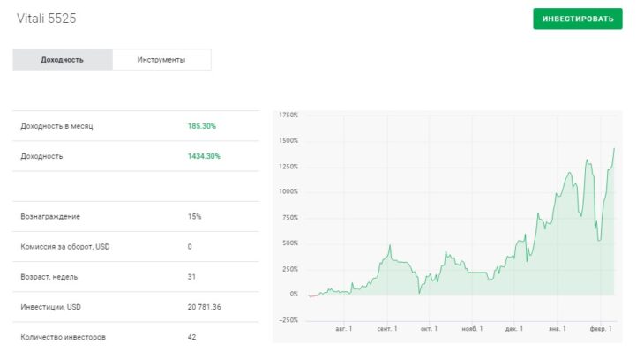This screenshot has height=351, width=644.
Task: Open the Инструменты tab
Action: point(161,60)
